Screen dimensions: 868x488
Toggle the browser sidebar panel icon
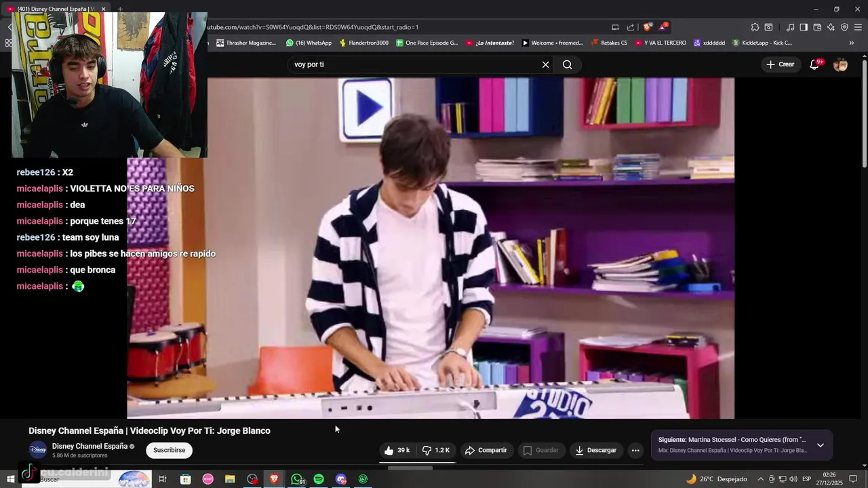click(x=804, y=27)
